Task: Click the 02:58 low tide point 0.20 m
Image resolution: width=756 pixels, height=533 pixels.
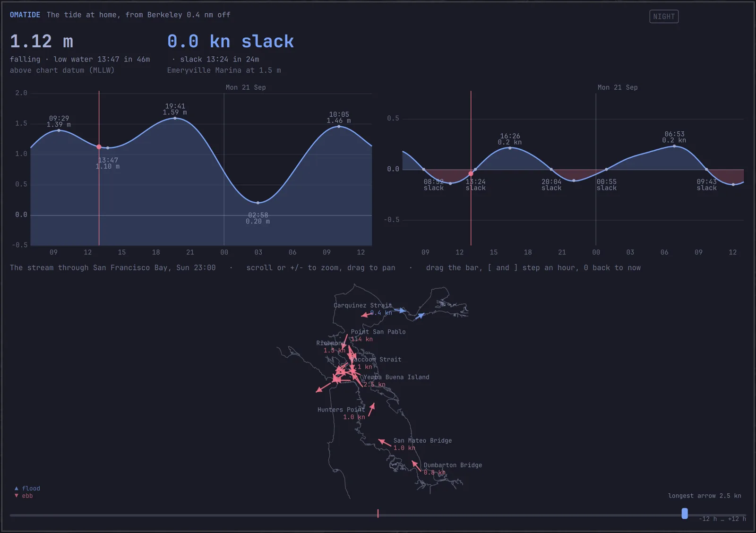Action: point(258,203)
